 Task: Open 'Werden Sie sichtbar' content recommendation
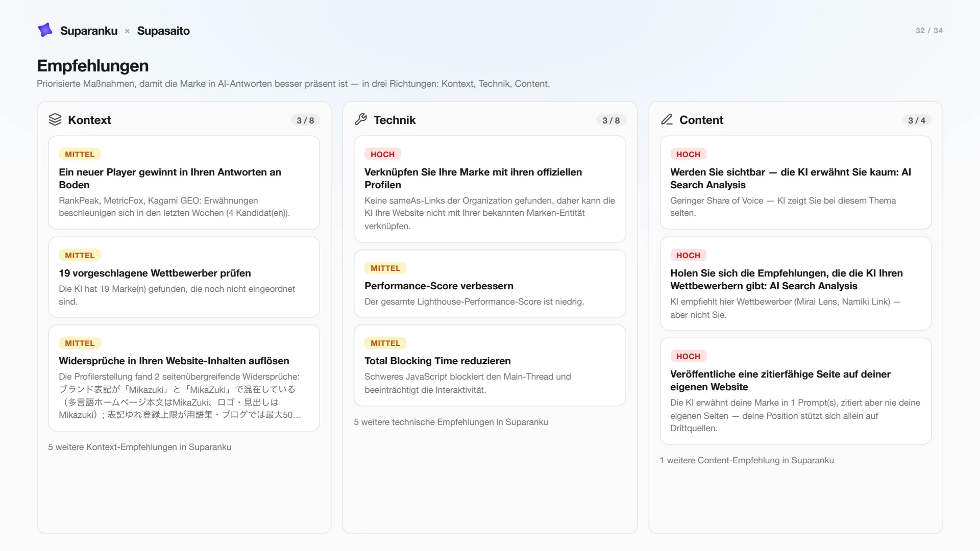pyautogui.click(x=795, y=183)
